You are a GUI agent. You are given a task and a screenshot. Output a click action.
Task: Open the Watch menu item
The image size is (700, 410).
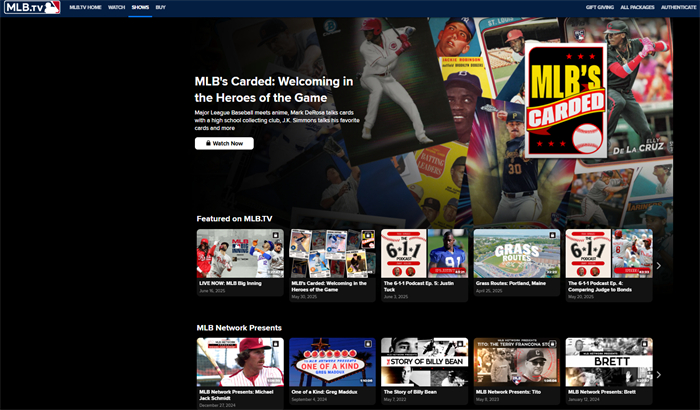[117, 8]
